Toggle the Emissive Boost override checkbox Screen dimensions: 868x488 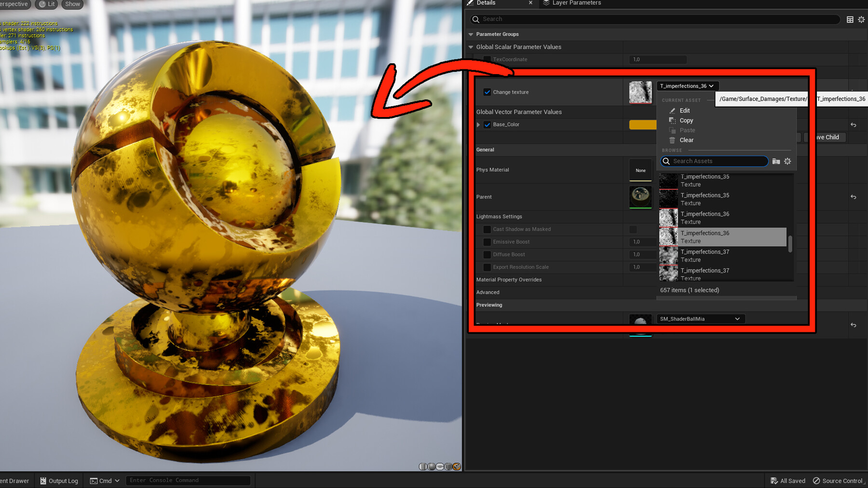pos(487,242)
